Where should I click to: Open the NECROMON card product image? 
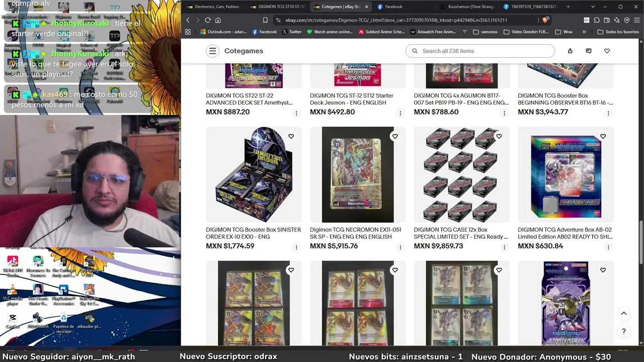click(x=358, y=174)
